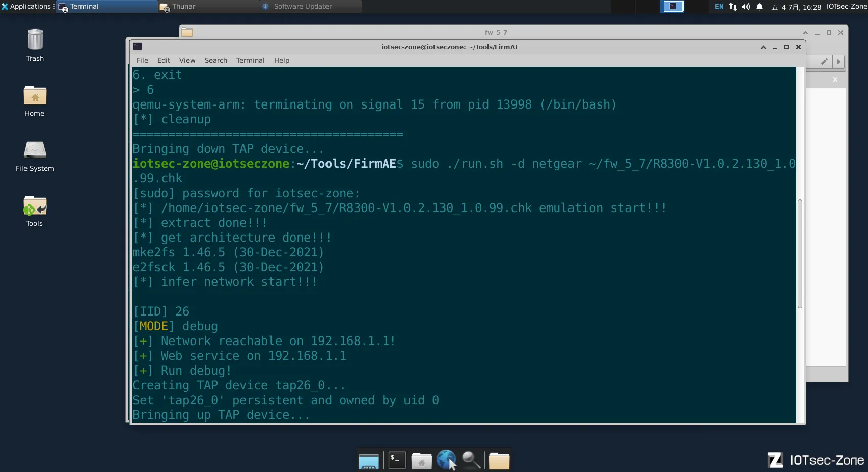Open the notifications bell icon
Screen dimensions: 868x472
(759, 7)
